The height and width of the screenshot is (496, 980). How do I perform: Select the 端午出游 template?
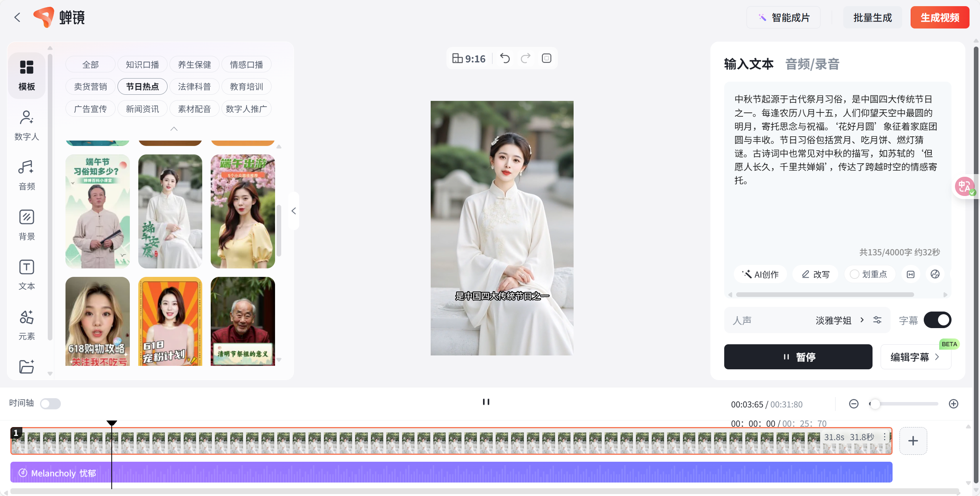pyautogui.click(x=243, y=211)
